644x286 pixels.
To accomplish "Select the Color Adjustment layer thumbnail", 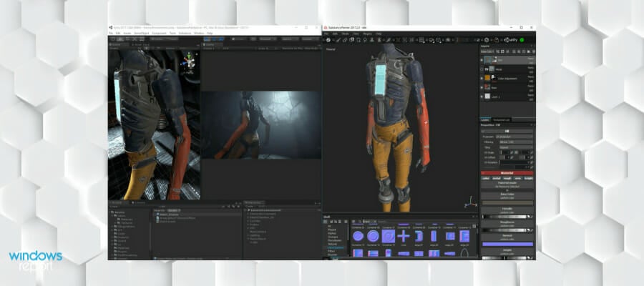I will click(x=487, y=77).
